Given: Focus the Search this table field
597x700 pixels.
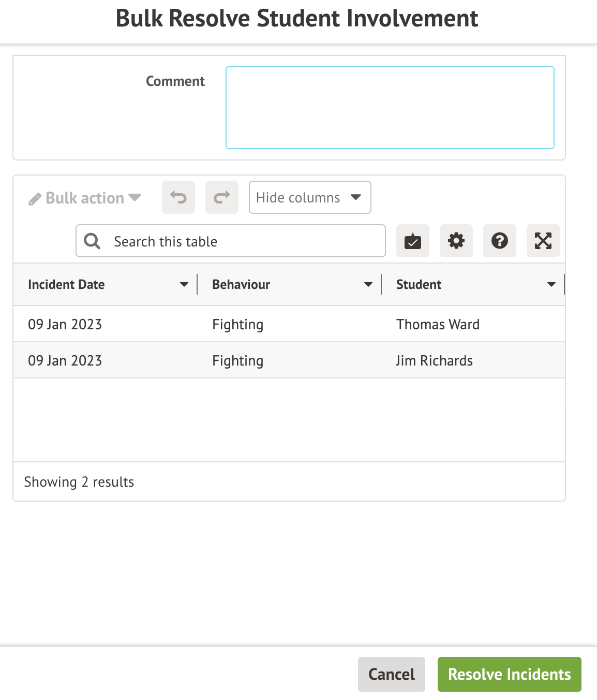Looking at the screenshot, I should tap(243, 241).
